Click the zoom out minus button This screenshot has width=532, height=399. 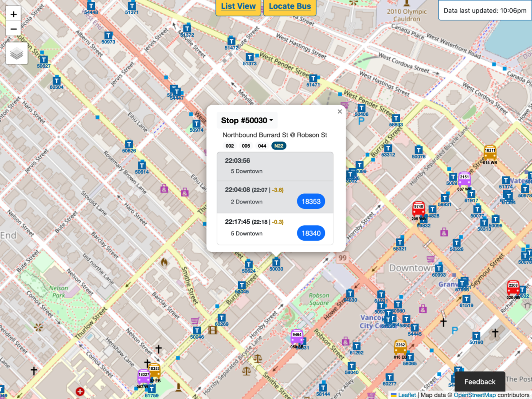click(14, 29)
